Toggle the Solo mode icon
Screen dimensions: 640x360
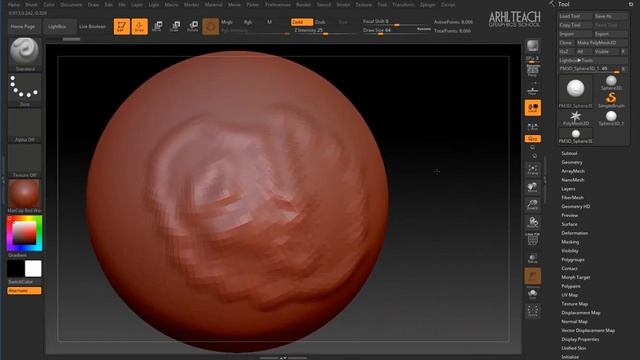(533, 294)
